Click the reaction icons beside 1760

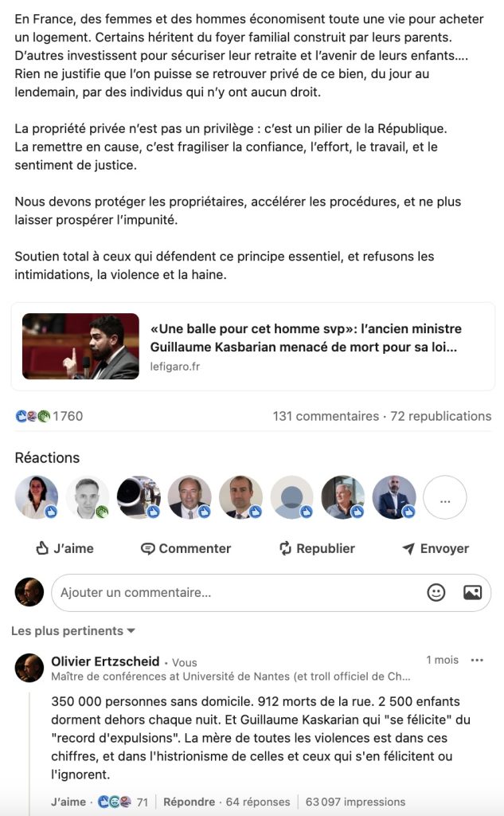pos(33,416)
